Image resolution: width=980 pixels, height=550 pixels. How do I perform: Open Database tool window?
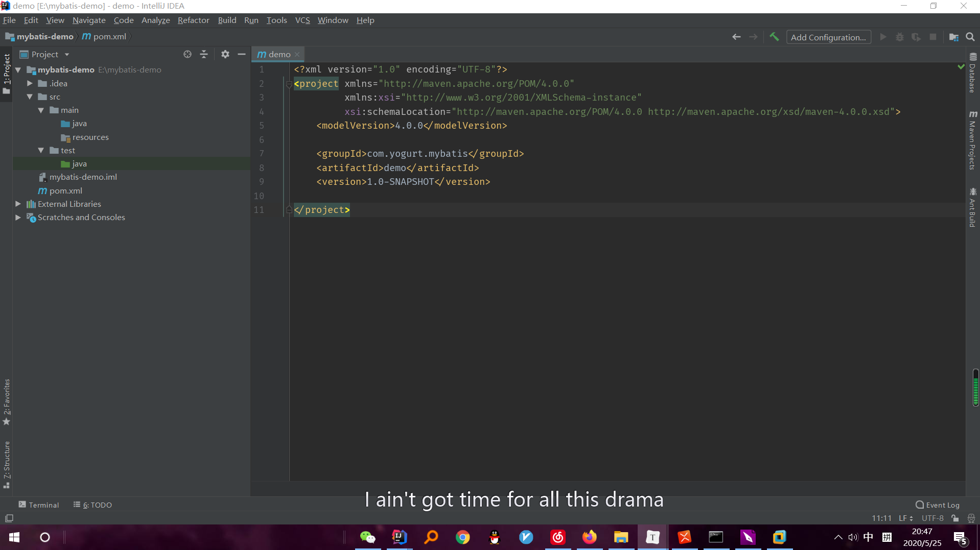click(x=972, y=73)
